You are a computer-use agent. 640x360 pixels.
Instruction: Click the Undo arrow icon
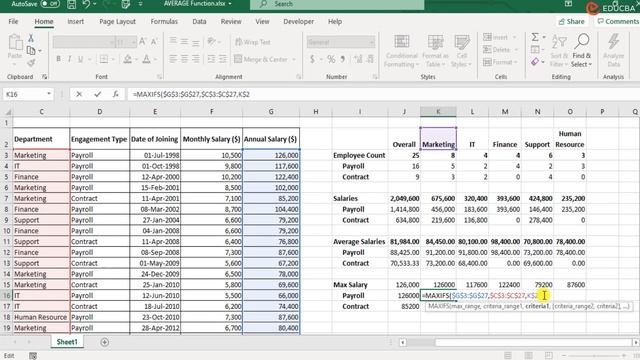(x=86, y=4)
